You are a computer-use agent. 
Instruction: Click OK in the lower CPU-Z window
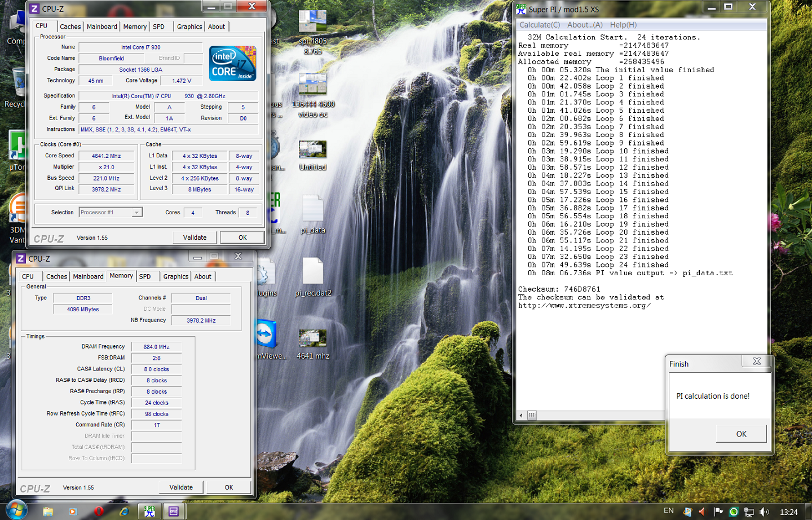click(229, 487)
